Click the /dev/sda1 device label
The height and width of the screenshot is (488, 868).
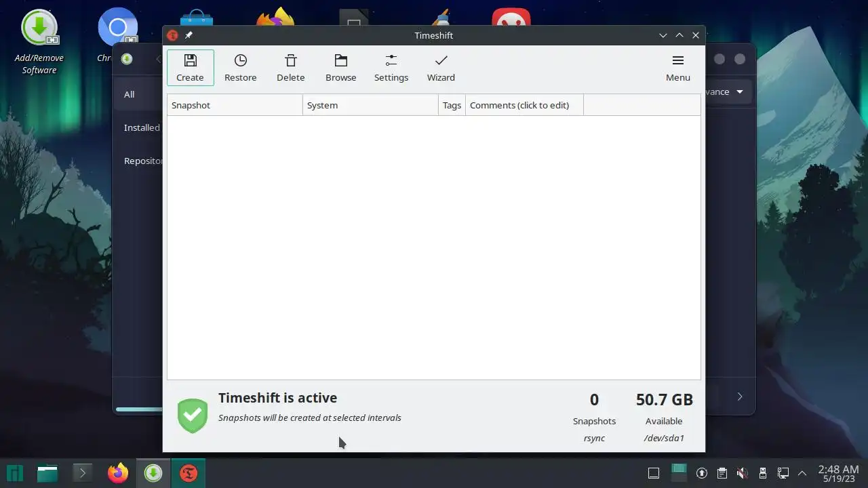pos(664,438)
